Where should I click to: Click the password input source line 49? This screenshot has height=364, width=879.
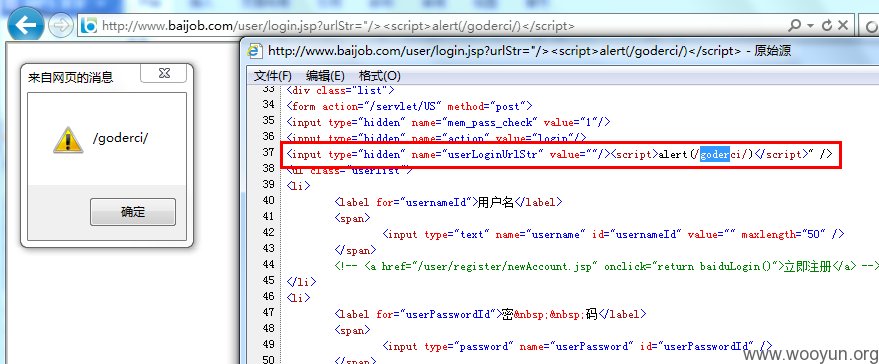[577, 347]
